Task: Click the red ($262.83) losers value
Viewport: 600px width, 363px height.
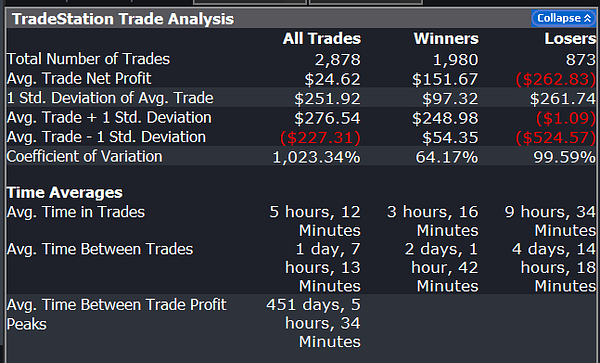Action: pos(556,79)
